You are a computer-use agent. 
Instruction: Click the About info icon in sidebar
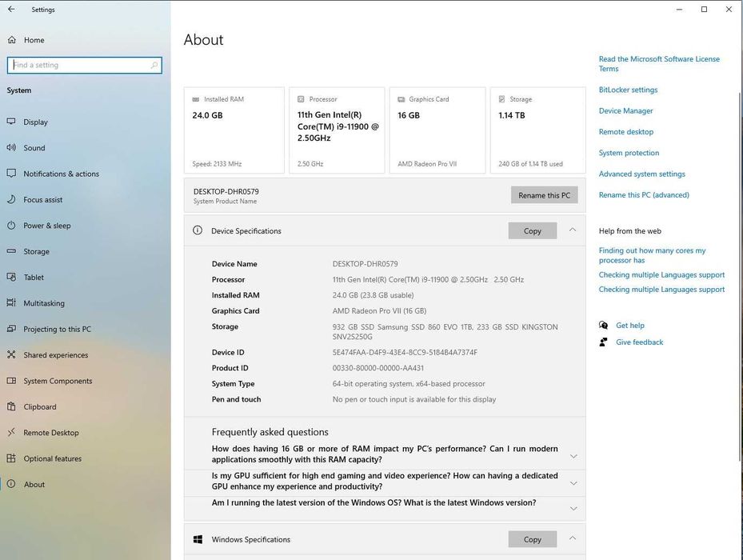pyautogui.click(x=11, y=484)
